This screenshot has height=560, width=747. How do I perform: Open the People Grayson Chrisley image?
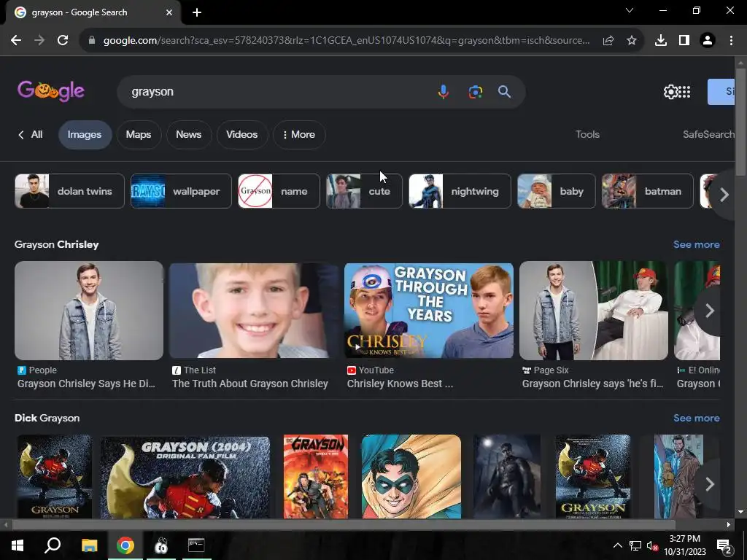(x=89, y=311)
